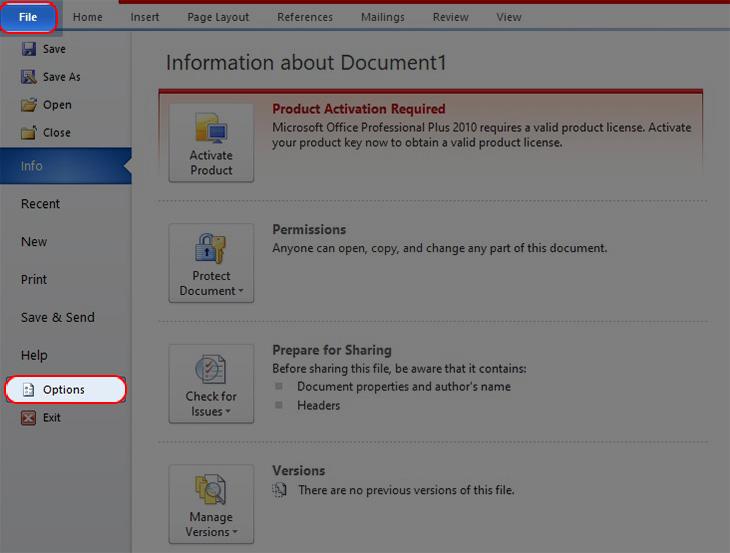Open the Check for Issues dropdown
Screen dimensions: 730x553
click(x=211, y=383)
